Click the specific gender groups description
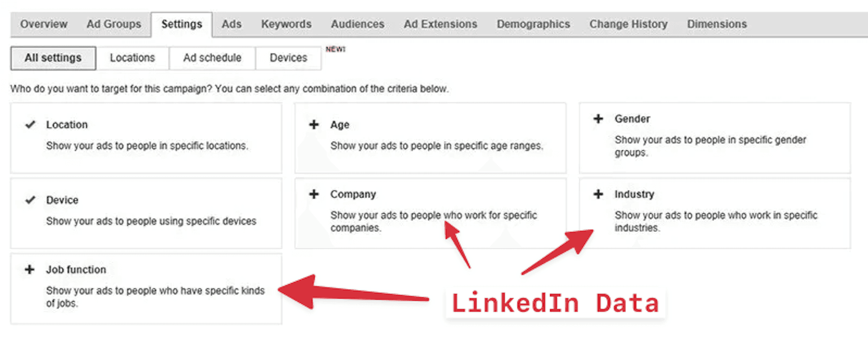 710,146
